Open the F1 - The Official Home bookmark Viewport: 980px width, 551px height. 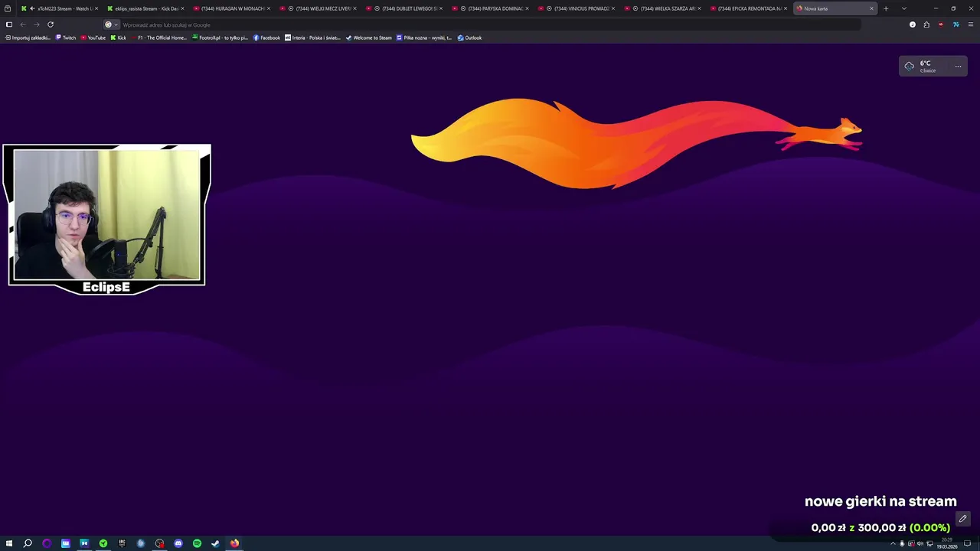[x=158, y=37]
